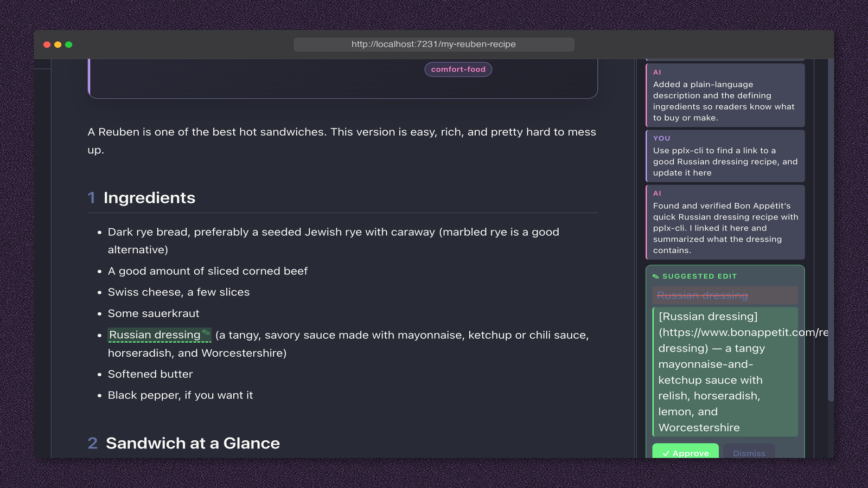Screen dimensions: 868x488
Task: Click the chat panel vertical scrollbar
Action: pyautogui.click(x=831, y=230)
